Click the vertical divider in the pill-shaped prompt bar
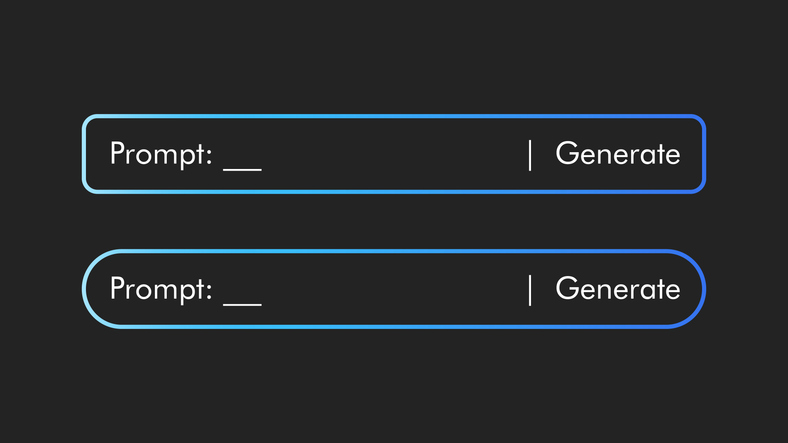Image resolution: width=788 pixels, height=443 pixels. [x=530, y=290]
